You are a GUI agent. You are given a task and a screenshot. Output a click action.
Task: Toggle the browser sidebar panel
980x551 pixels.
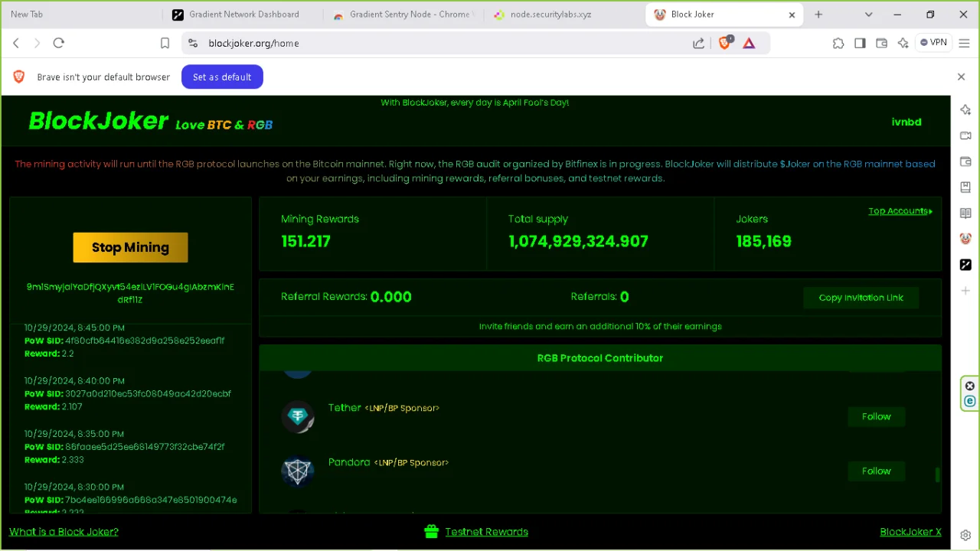pos(860,44)
